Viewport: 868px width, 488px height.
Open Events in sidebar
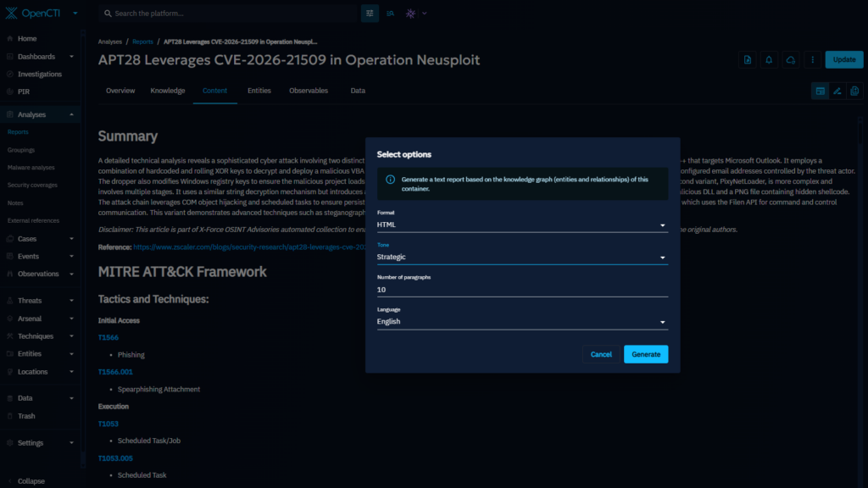(28, 257)
